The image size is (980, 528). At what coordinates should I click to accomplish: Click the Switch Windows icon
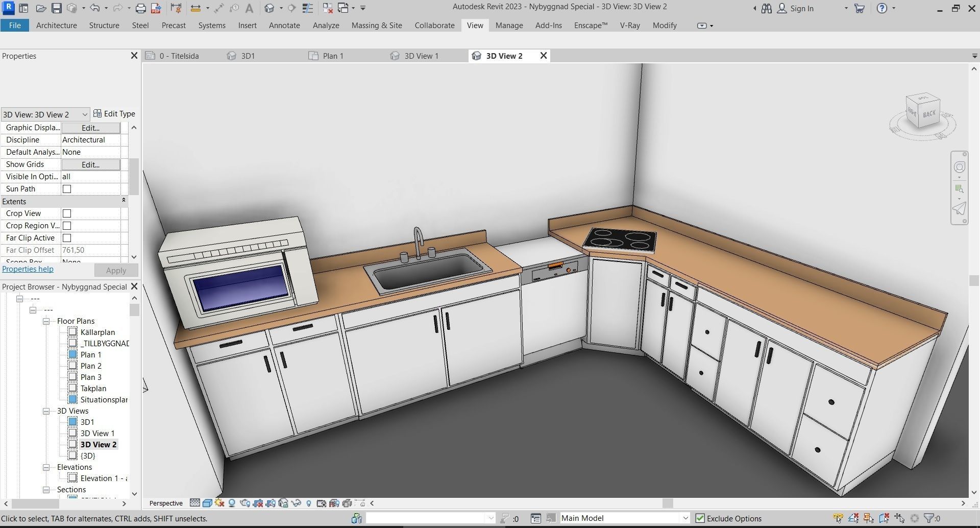click(343, 8)
